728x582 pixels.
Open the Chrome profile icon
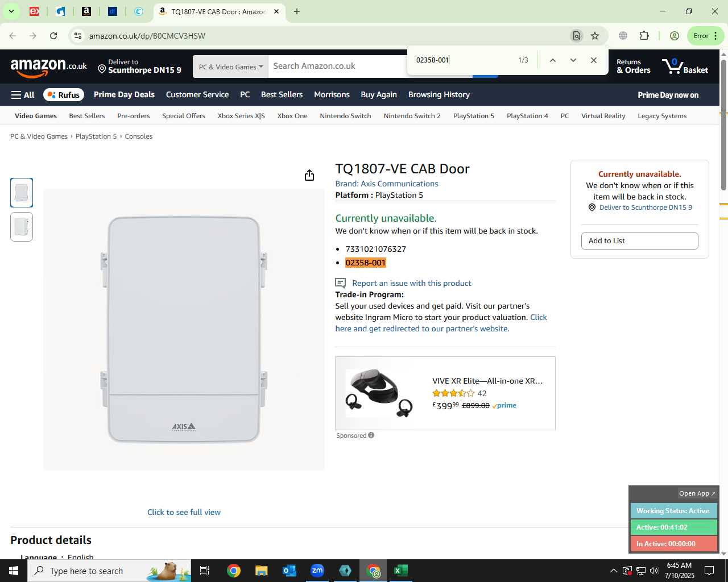coord(675,36)
